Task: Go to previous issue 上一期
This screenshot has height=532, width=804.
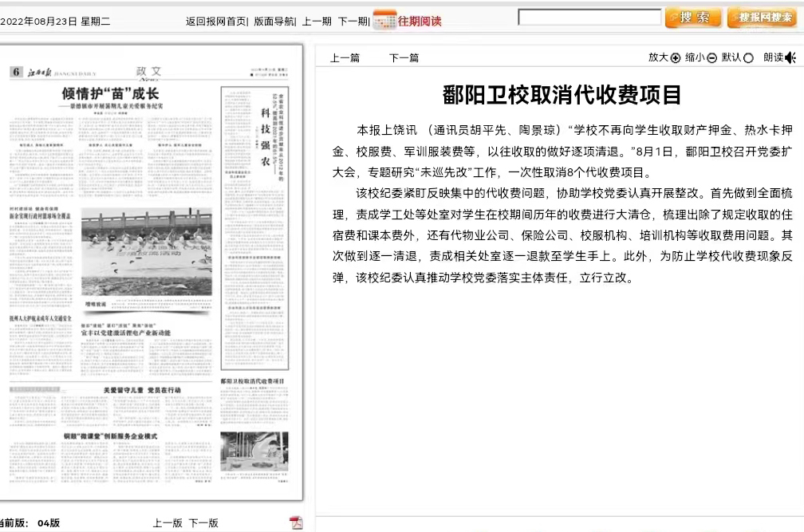Action: coord(317,21)
